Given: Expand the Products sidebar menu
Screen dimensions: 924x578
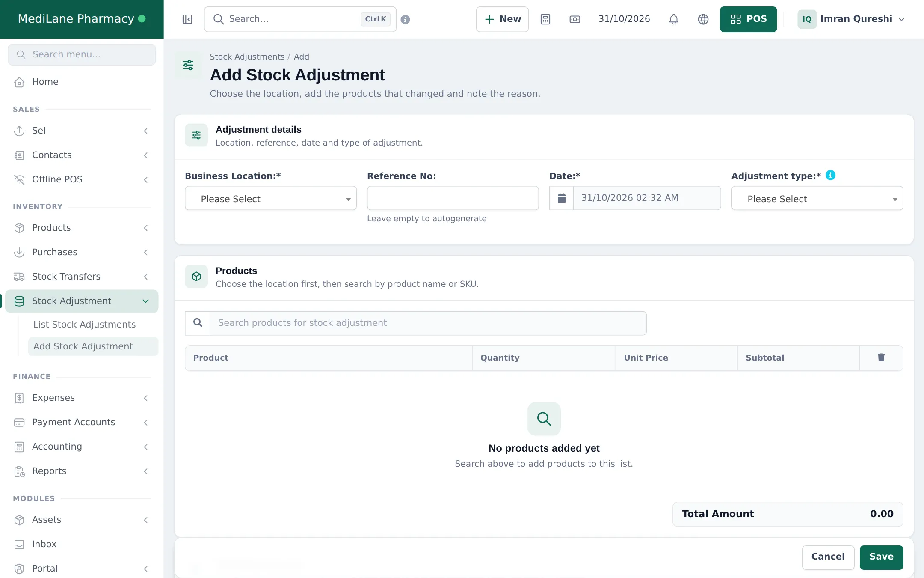Looking at the screenshot, I should pos(82,228).
